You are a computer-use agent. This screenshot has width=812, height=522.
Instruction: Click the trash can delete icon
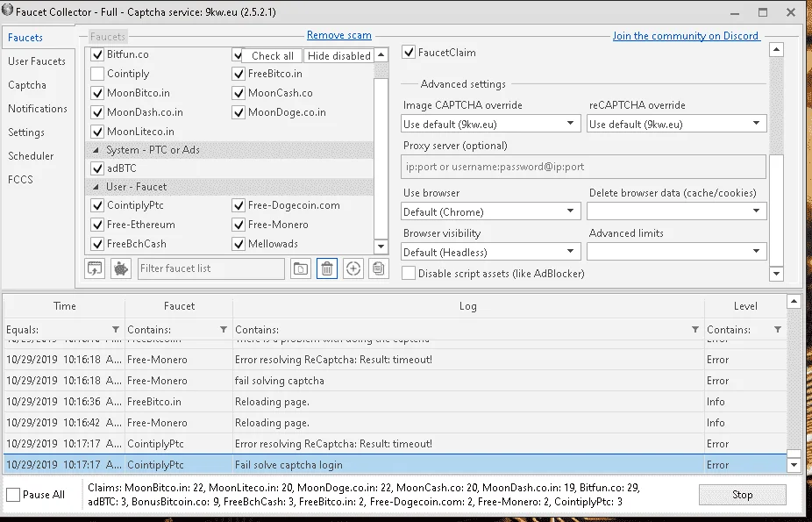327,268
